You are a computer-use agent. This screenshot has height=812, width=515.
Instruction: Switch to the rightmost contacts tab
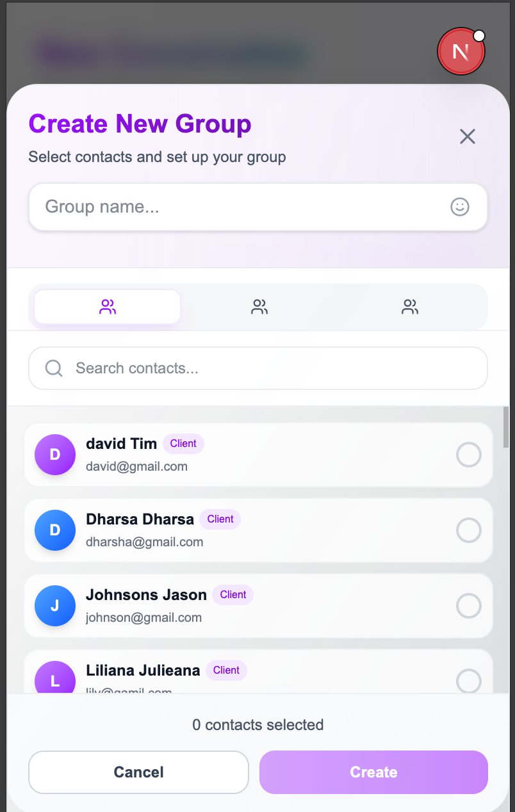pos(410,307)
